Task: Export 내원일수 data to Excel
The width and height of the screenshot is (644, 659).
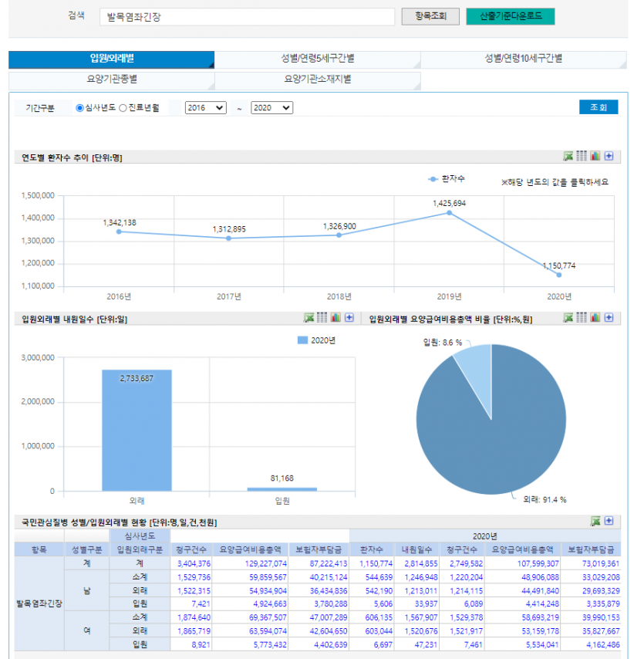Action: [309, 318]
